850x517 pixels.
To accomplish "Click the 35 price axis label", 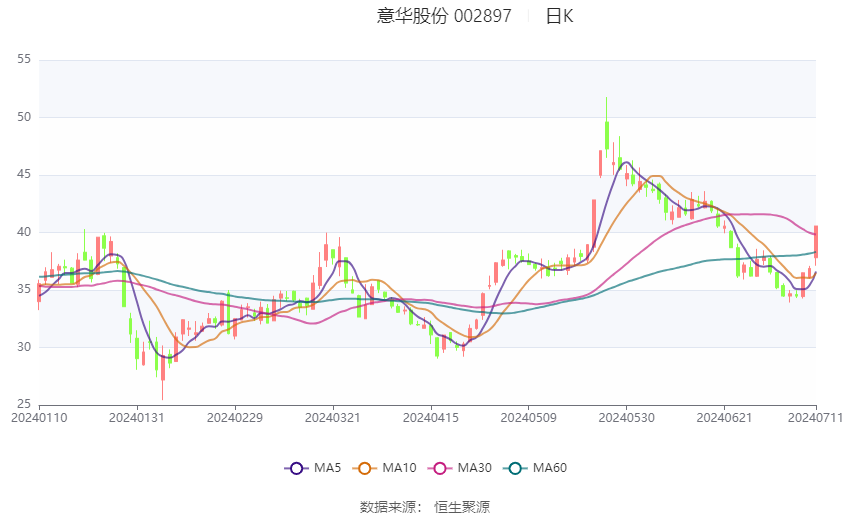I will [24, 289].
